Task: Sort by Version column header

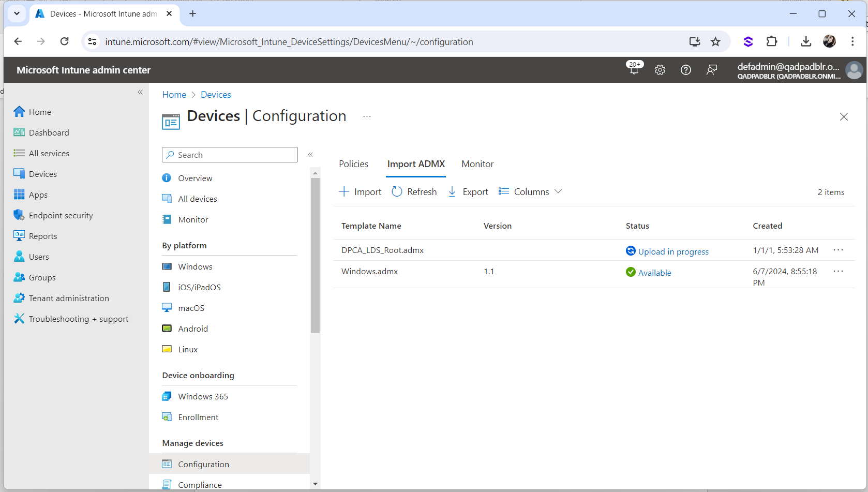Action: pyautogui.click(x=498, y=226)
